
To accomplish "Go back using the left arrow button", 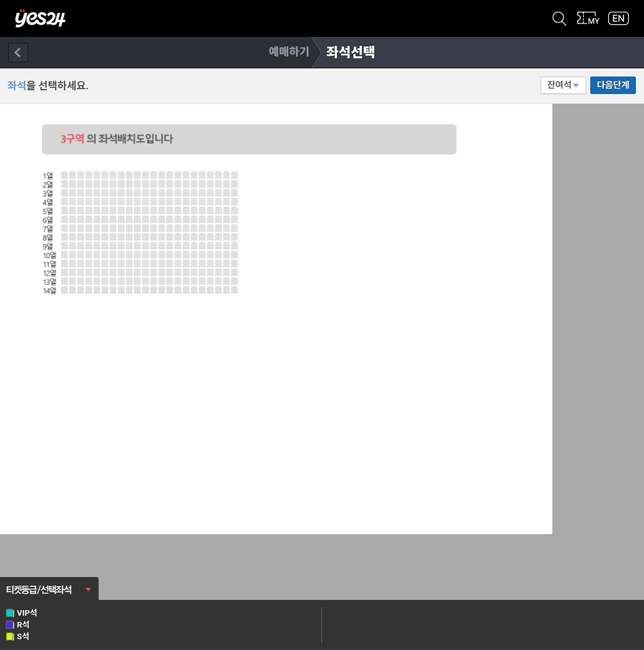I will [x=18, y=53].
